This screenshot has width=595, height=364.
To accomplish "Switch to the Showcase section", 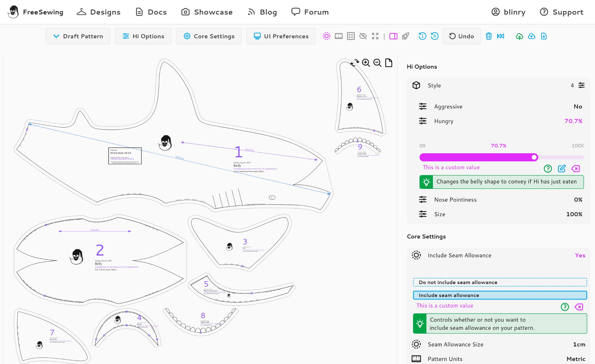I will coord(208,12).
